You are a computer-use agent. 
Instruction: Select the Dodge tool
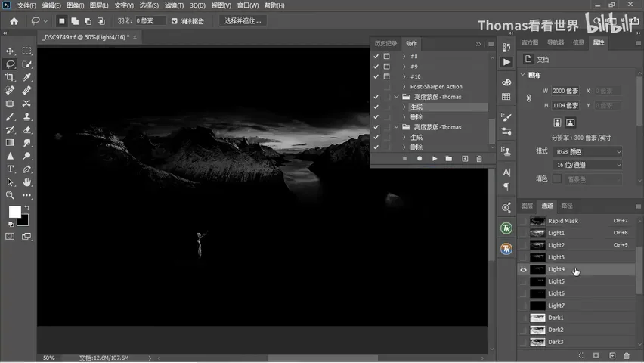(x=26, y=156)
